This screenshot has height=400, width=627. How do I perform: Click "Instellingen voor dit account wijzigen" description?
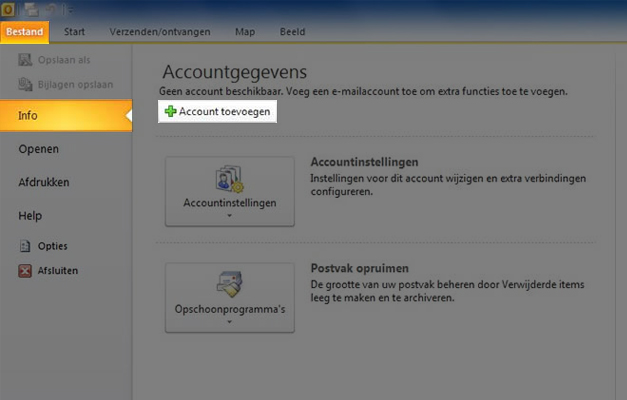[x=448, y=185]
